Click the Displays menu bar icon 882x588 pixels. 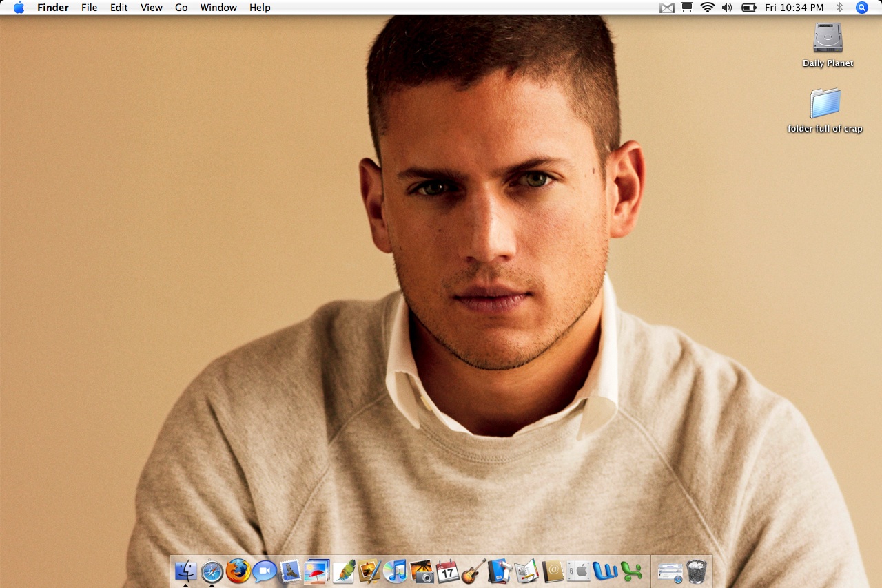click(x=687, y=8)
